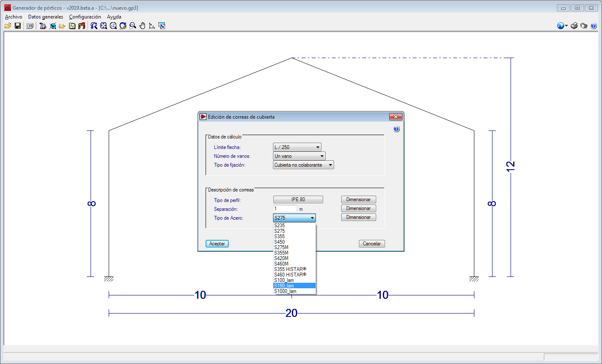Select S355 HISTAR® from the steel list
This screenshot has width=602, height=364.
coord(294,269)
